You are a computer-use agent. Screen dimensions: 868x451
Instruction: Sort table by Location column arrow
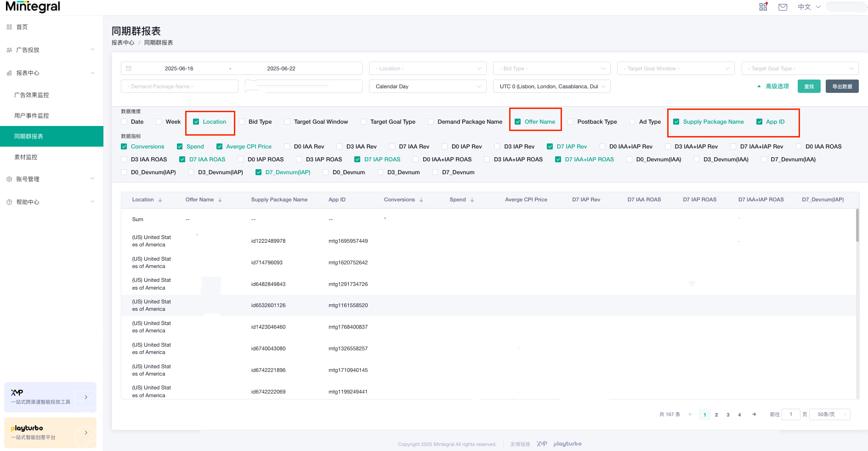click(x=160, y=200)
